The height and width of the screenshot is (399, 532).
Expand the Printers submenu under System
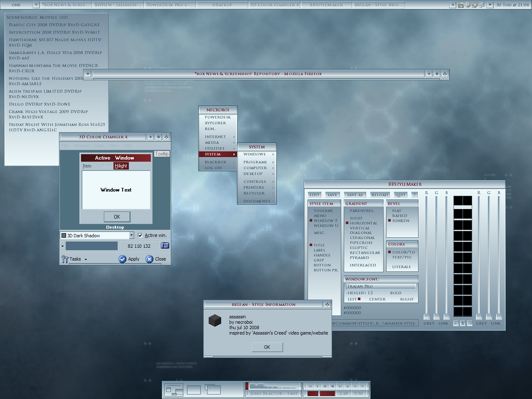click(x=257, y=187)
